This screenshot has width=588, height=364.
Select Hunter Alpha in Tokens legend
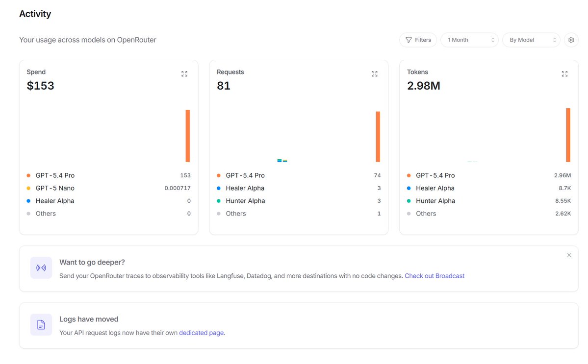(435, 201)
